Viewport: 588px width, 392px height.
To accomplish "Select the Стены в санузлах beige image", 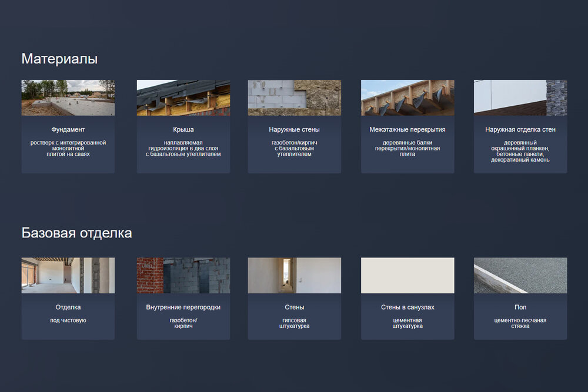I will click(407, 275).
